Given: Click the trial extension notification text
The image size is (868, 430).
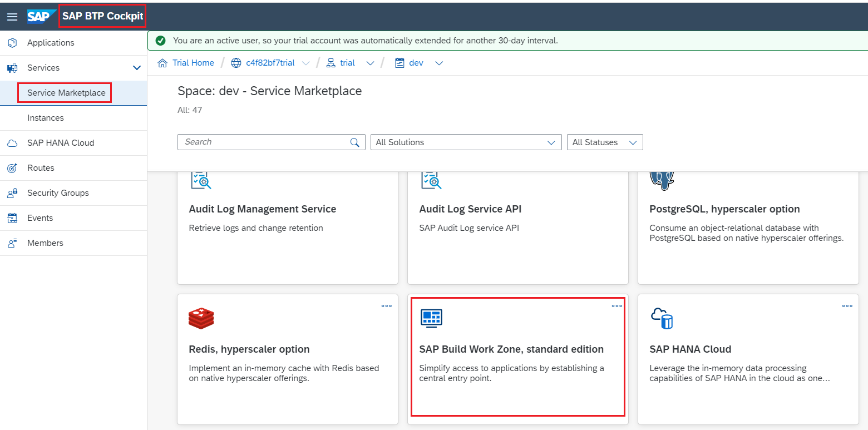Looking at the screenshot, I should 366,41.
